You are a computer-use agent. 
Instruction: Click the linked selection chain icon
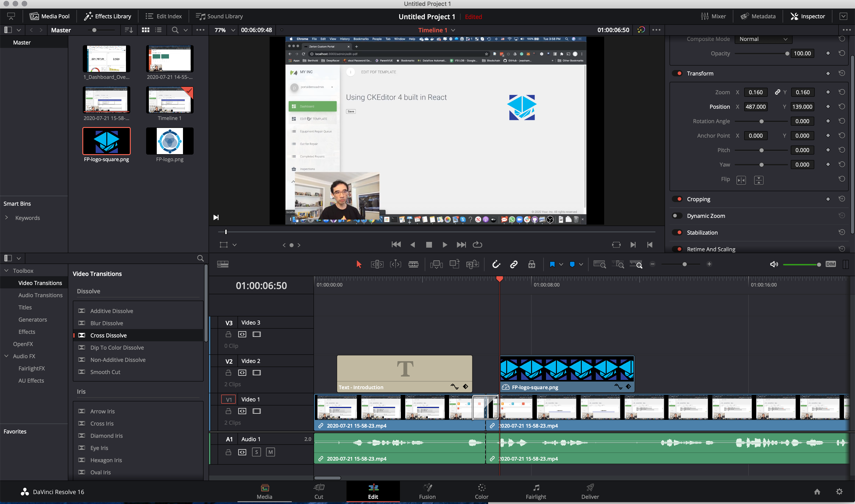pyautogui.click(x=514, y=264)
